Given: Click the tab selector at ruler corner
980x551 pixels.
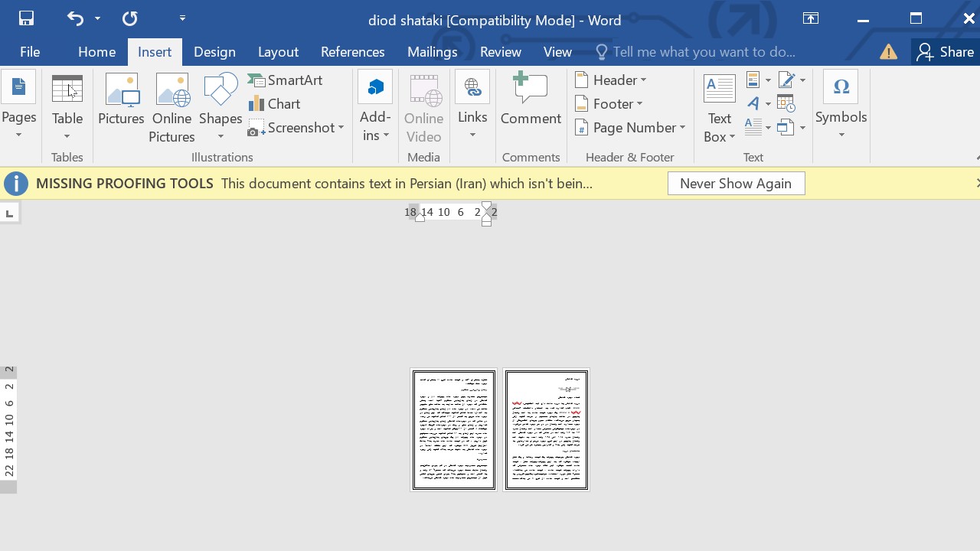Looking at the screenshot, I should (x=9, y=214).
